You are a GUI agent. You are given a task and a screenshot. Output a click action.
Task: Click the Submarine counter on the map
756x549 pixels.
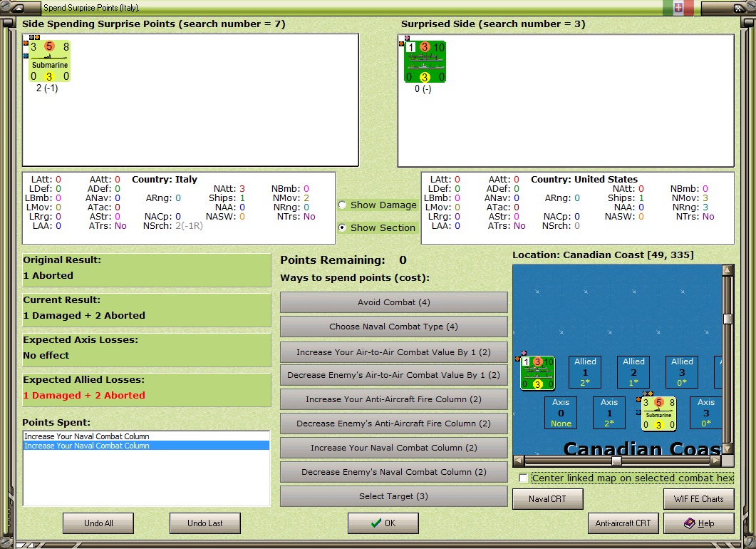pyautogui.click(x=658, y=414)
